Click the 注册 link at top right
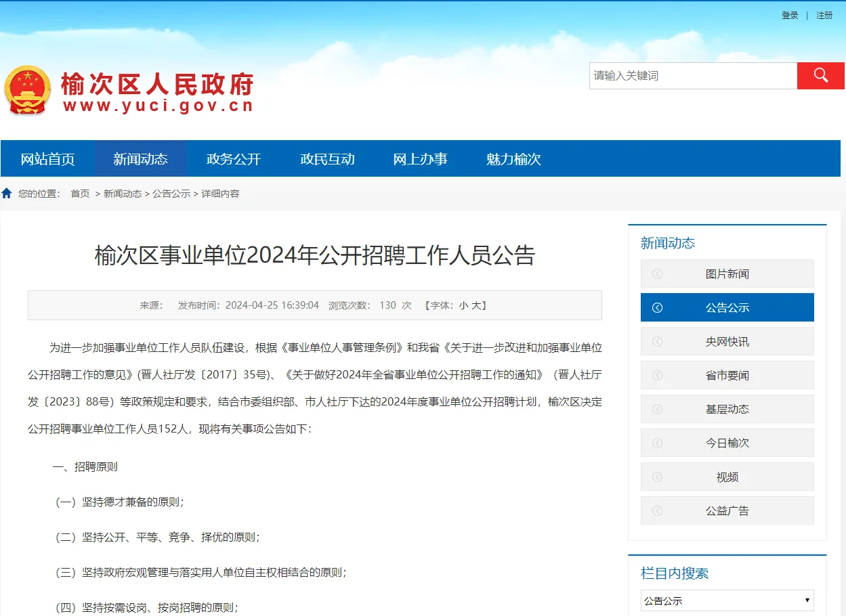The image size is (846, 616). 824,14
